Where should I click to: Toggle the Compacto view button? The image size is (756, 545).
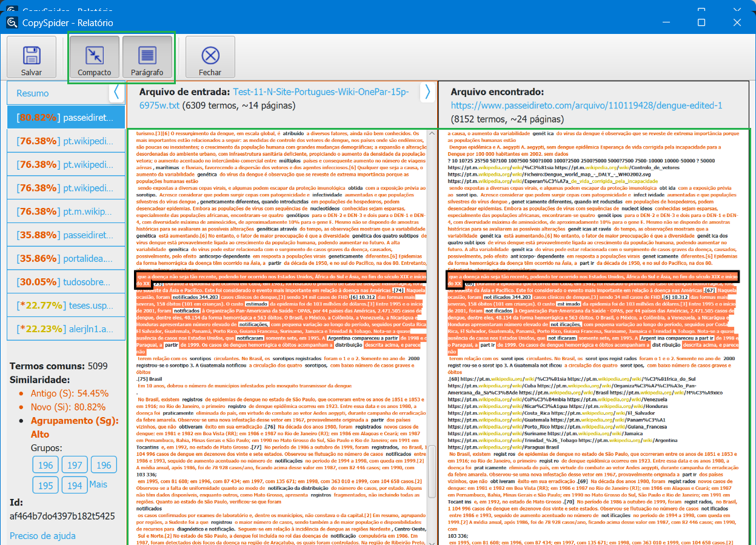pyautogui.click(x=95, y=56)
